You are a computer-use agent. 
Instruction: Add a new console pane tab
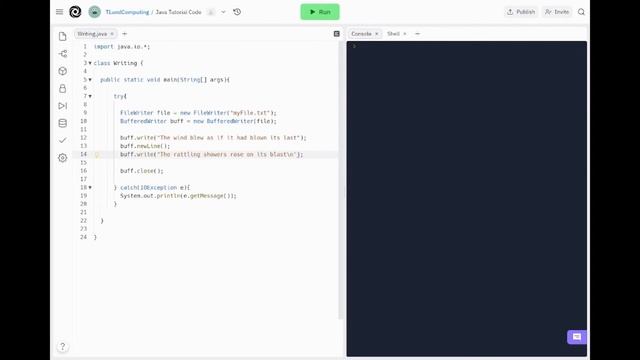(x=417, y=34)
